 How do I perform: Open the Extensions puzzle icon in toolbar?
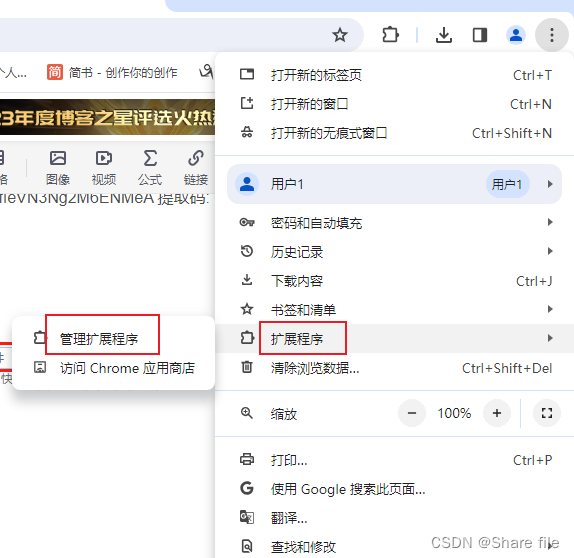(390, 35)
